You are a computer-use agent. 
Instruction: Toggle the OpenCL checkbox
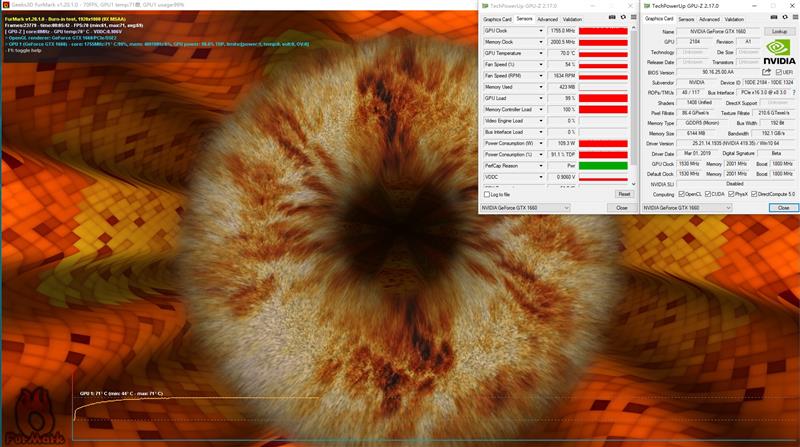pos(682,194)
